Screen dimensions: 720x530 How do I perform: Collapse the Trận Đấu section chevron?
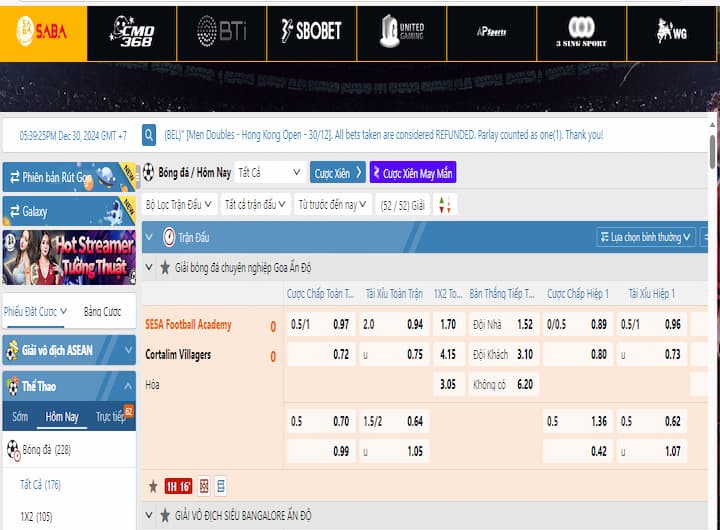click(x=150, y=237)
